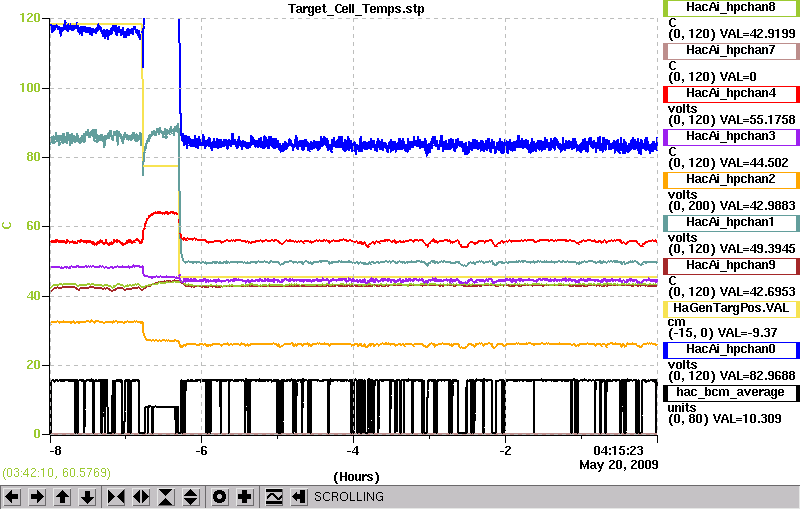Click the circle (ring) toolbar icon
This screenshot has height=509, width=800.
(x=219, y=496)
